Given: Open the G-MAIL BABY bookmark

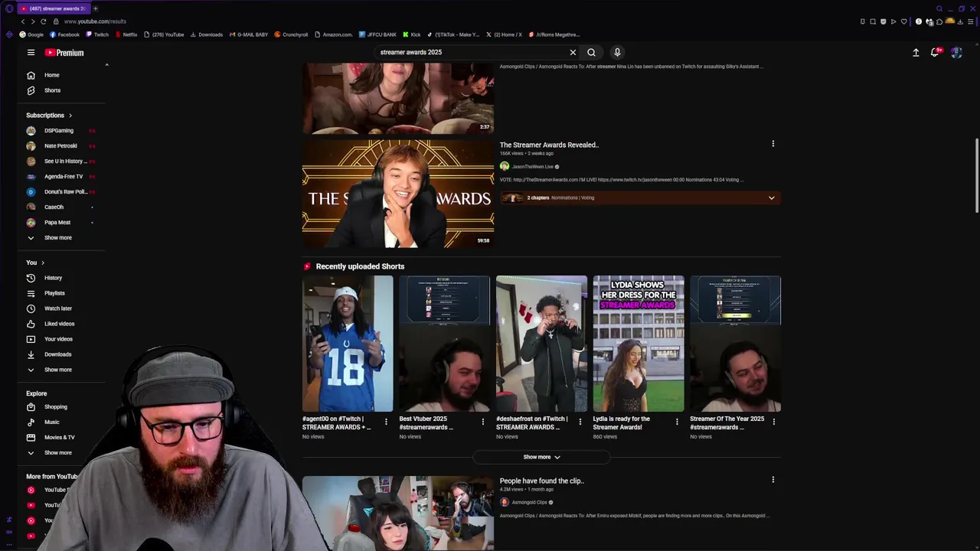Looking at the screenshot, I should 249,34.
